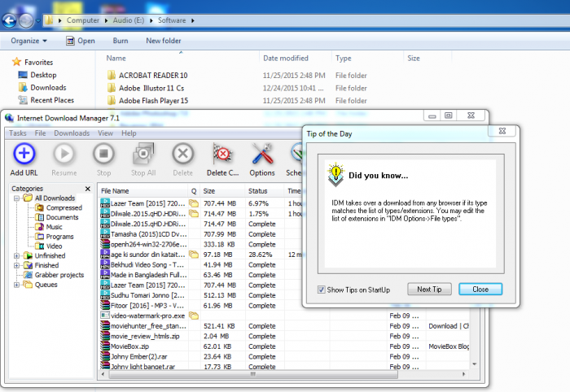The height and width of the screenshot is (392, 570).
Task: Open the View menu
Action: [105, 133]
